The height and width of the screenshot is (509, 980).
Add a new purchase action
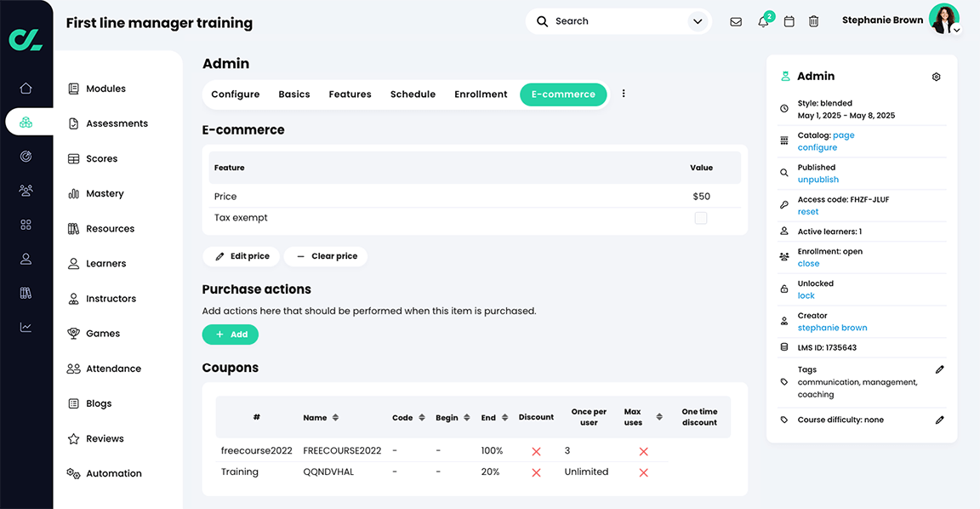click(x=230, y=335)
